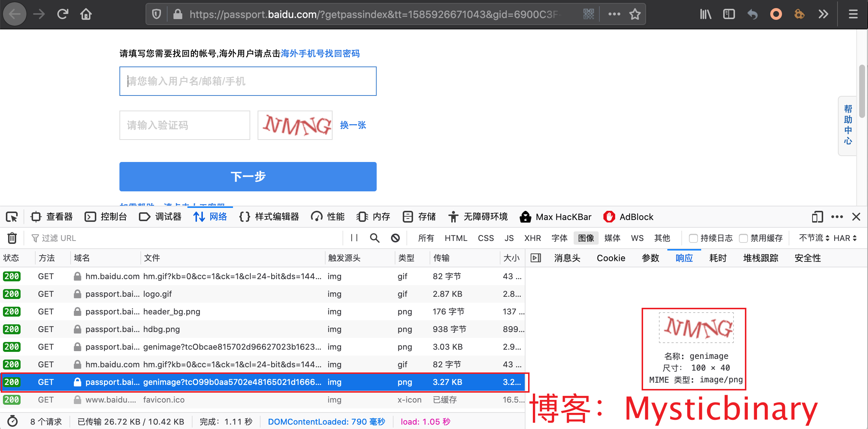
Task: Open the QR code icon in address bar
Action: pos(589,14)
